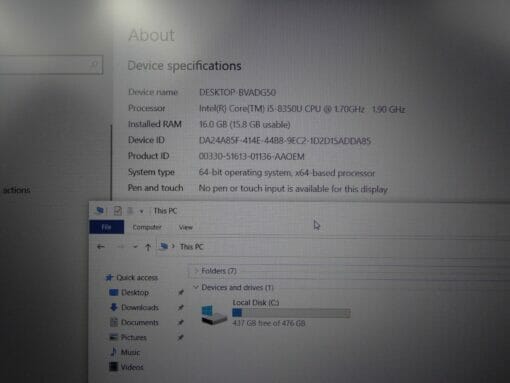Click the pin icon beside Documents
This screenshot has width=510, height=383.
tap(180, 322)
